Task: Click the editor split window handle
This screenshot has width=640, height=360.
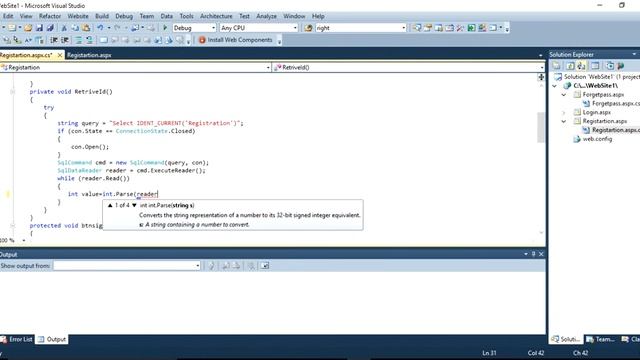Action: pos(541,77)
